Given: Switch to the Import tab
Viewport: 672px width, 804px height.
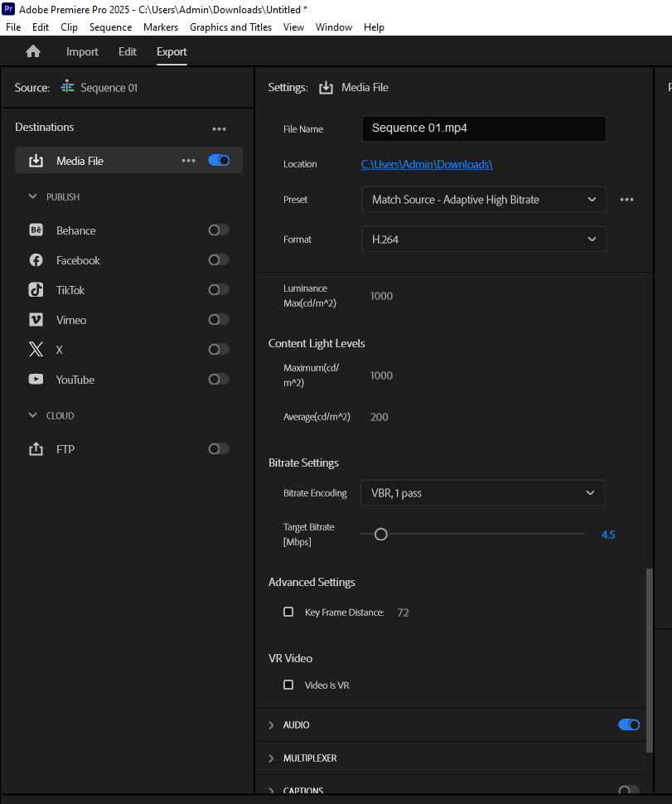Looking at the screenshot, I should (x=82, y=51).
